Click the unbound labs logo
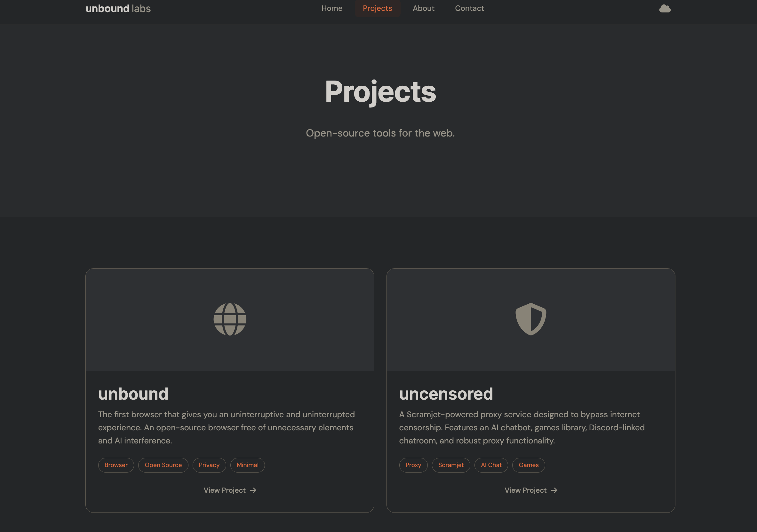Image resolution: width=757 pixels, height=532 pixels. point(118,8)
